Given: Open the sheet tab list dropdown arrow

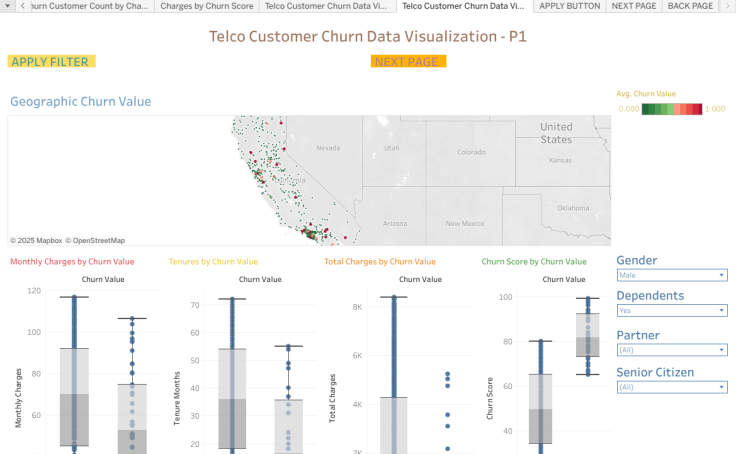Looking at the screenshot, I should point(8,6).
